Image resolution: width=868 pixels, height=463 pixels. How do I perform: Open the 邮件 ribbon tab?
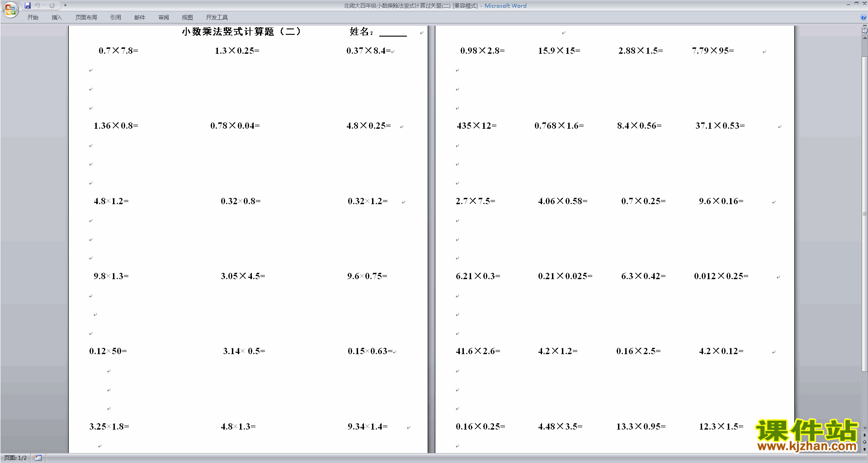click(x=140, y=17)
